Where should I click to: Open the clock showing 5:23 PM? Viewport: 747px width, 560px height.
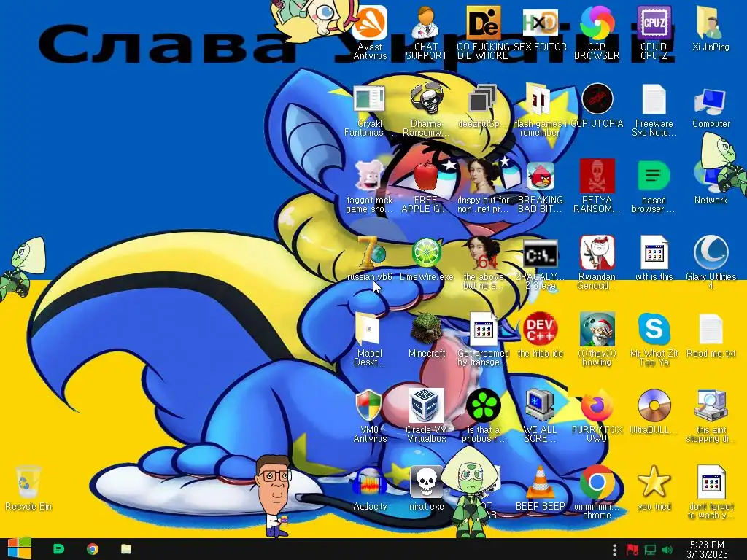[707, 549]
